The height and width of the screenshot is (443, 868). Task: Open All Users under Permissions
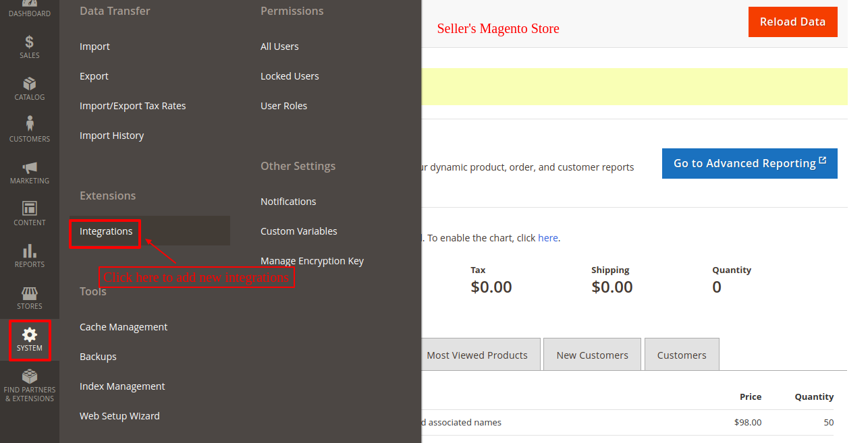point(279,47)
